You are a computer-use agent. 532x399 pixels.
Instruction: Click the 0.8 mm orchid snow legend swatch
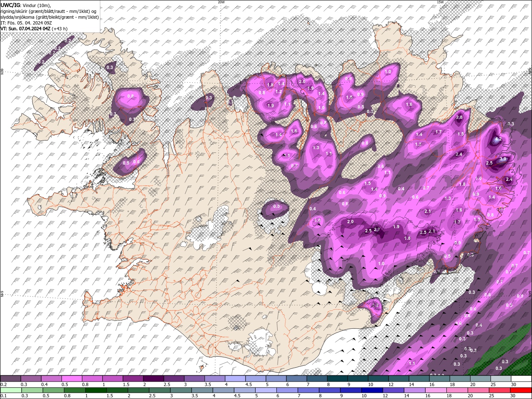tap(92, 379)
